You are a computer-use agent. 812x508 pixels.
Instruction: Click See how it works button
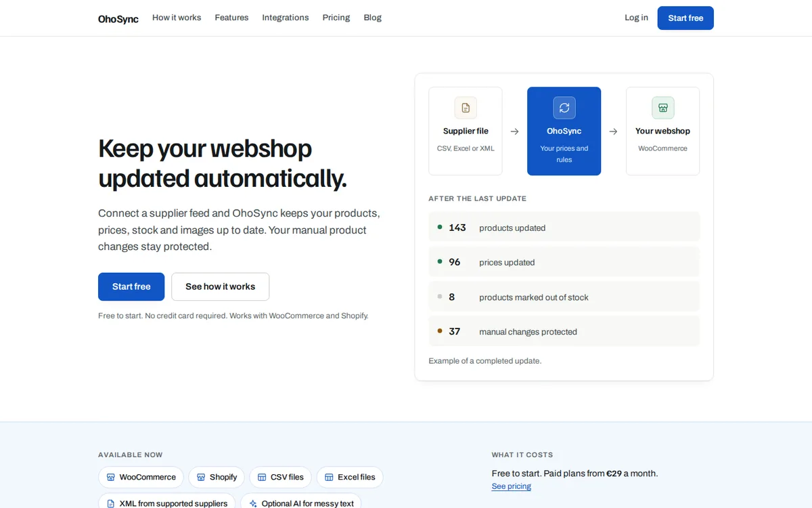221,287
